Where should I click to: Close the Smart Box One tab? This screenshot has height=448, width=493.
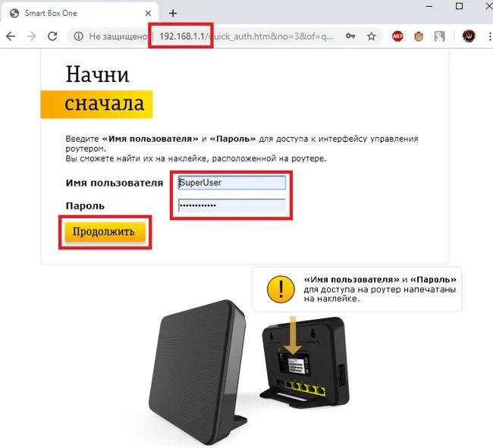click(x=148, y=13)
